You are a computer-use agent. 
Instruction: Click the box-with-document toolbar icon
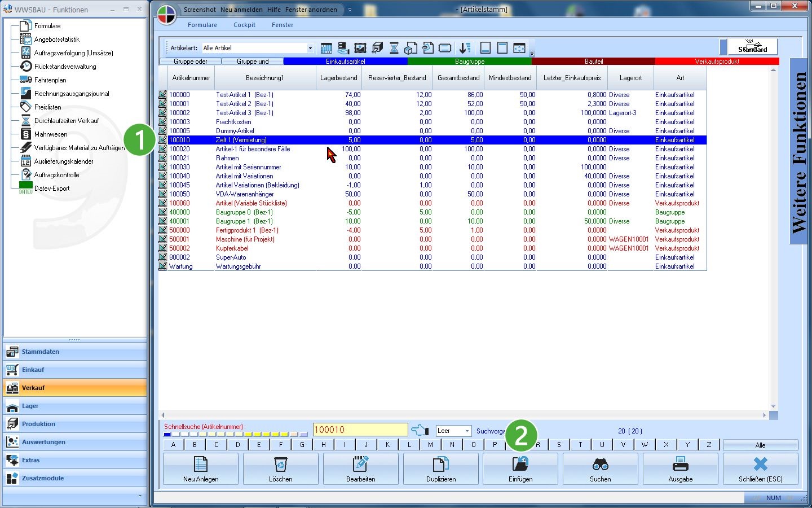(411, 48)
